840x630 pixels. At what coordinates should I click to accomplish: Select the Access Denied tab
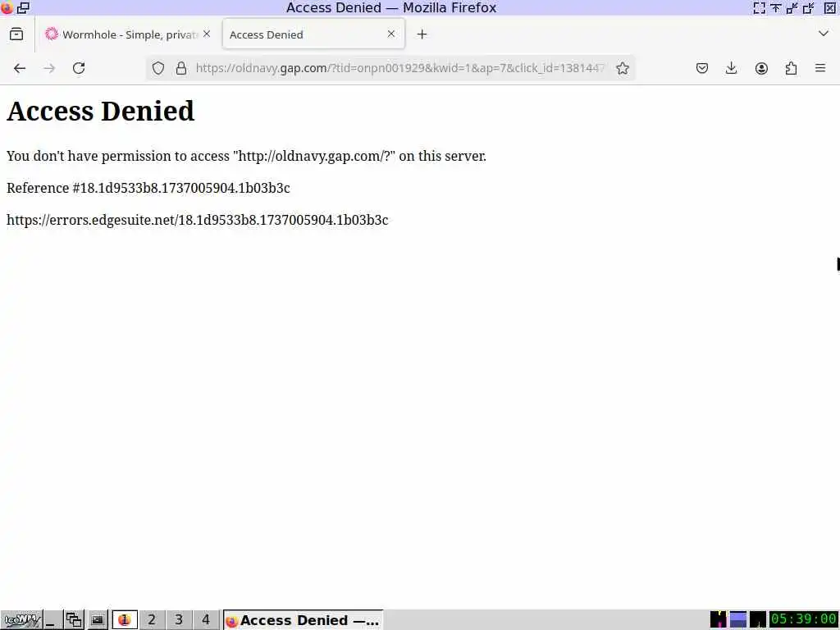pos(313,34)
